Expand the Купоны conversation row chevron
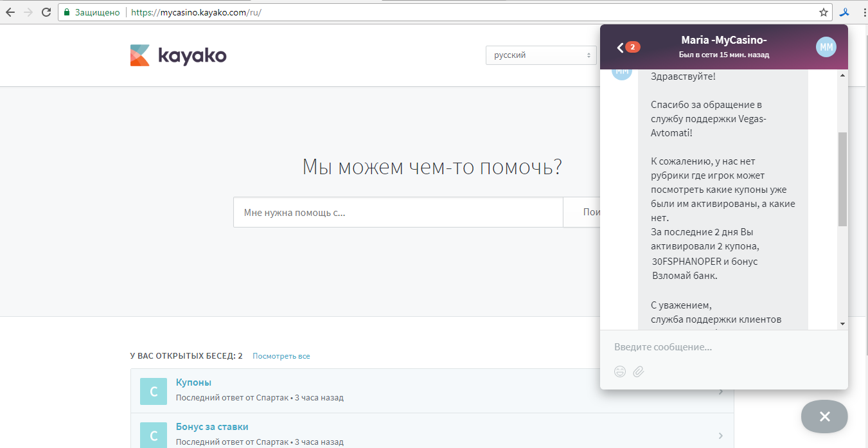Screen dimensions: 868x448 click(x=721, y=391)
